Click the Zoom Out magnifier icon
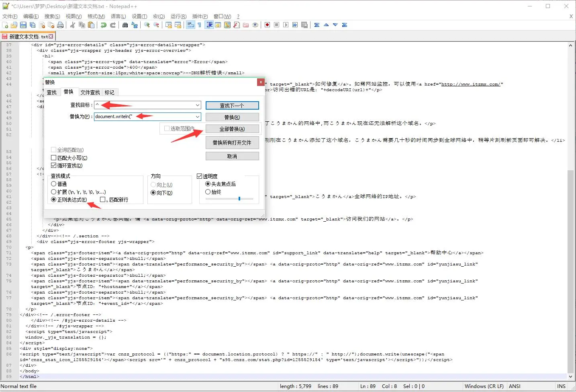This screenshot has height=392, width=576. (156, 25)
